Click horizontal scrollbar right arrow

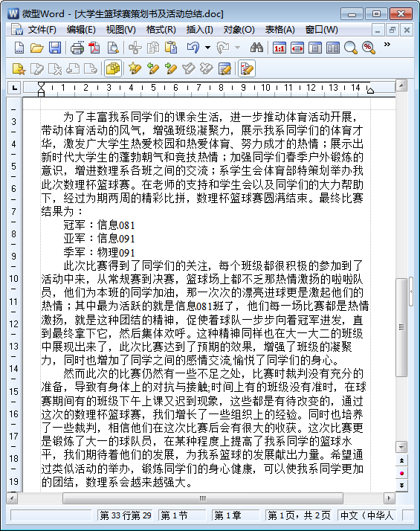click(x=389, y=498)
